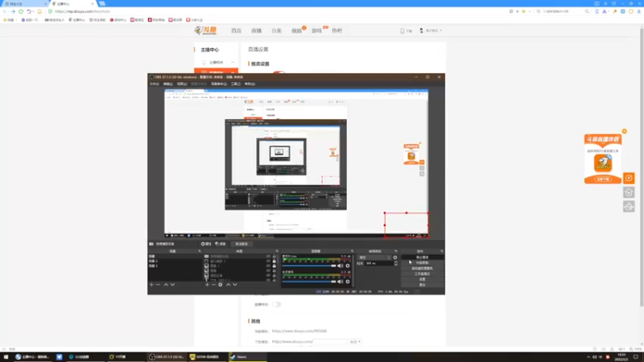Toggle visibility of the second source row
The height and width of the screenshot is (362, 644).
[268, 261]
